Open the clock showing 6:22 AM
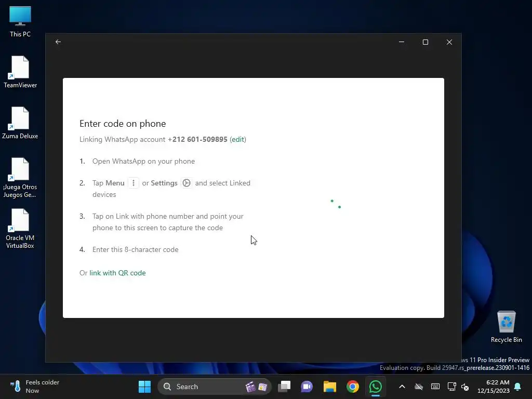The width and height of the screenshot is (532, 399). pos(494,387)
